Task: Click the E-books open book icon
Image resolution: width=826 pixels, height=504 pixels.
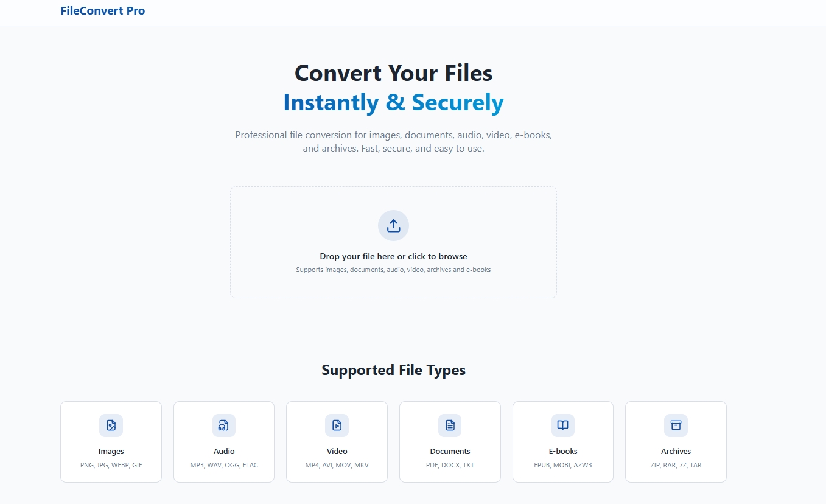Action: pyautogui.click(x=562, y=425)
